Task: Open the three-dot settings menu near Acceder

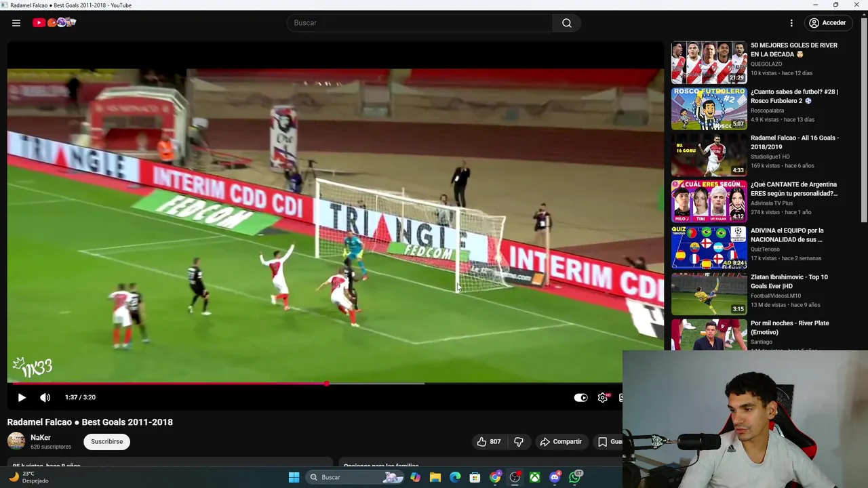Action: 791,23
